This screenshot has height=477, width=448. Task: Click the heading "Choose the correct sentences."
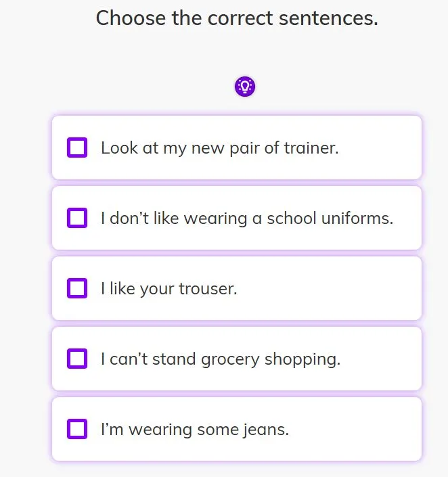[237, 18]
